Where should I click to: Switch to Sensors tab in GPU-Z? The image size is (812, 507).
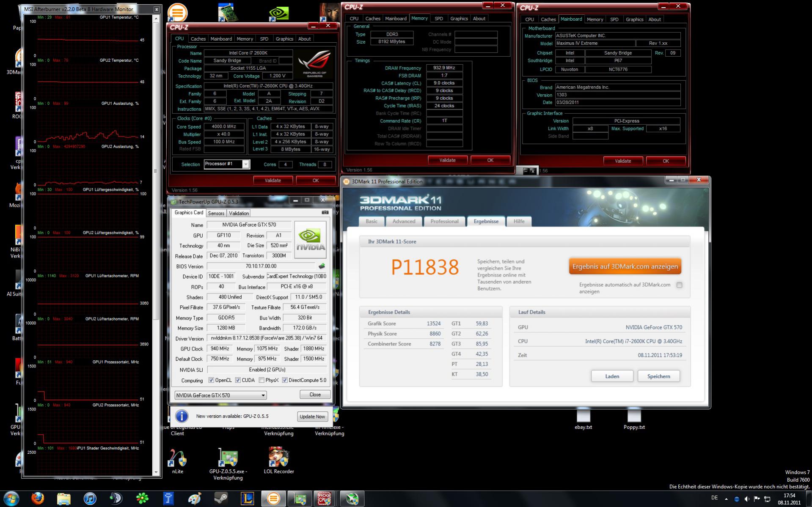click(216, 213)
